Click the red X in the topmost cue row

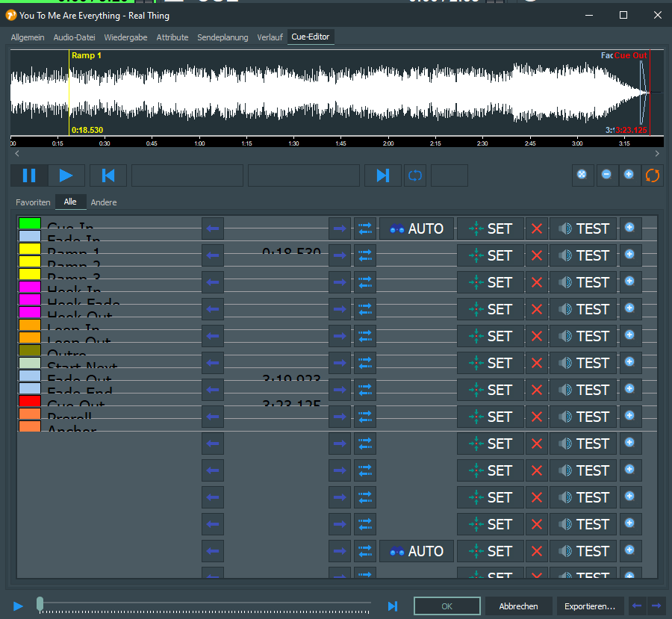pos(536,228)
